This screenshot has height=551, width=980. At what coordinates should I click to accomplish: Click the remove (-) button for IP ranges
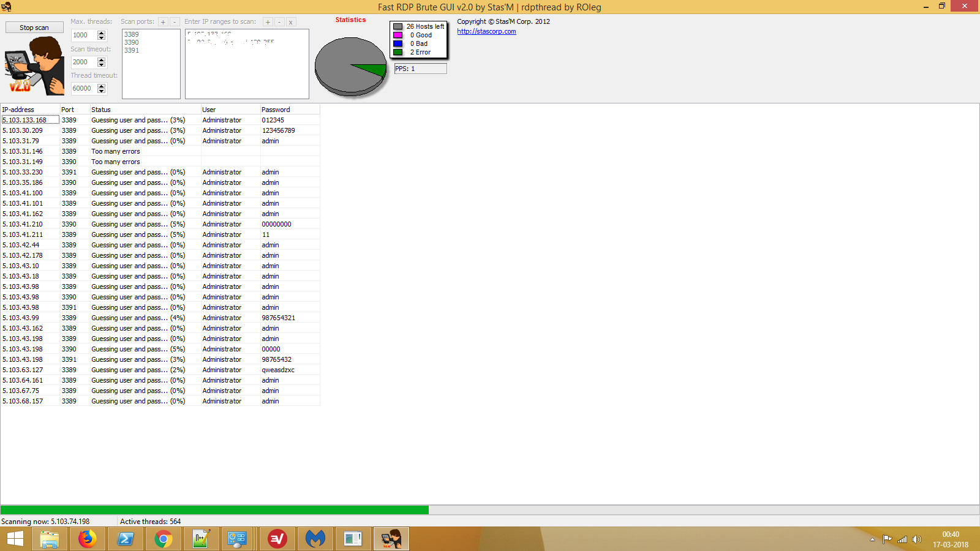pyautogui.click(x=279, y=22)
